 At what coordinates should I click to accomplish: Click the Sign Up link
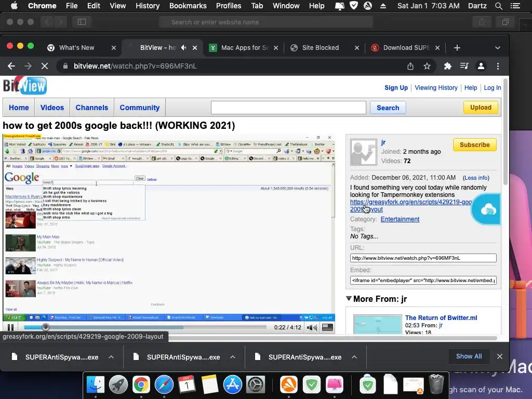pyautogui.click(x=396, y=87)
